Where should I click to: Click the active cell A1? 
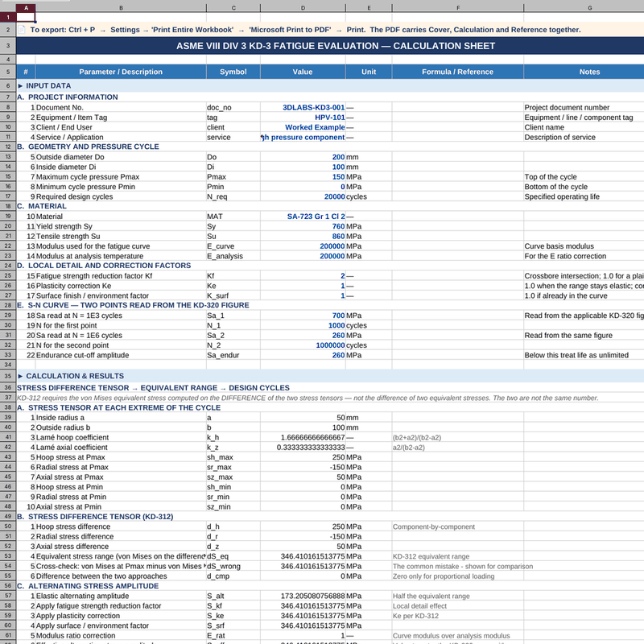(x=26, y=17)
